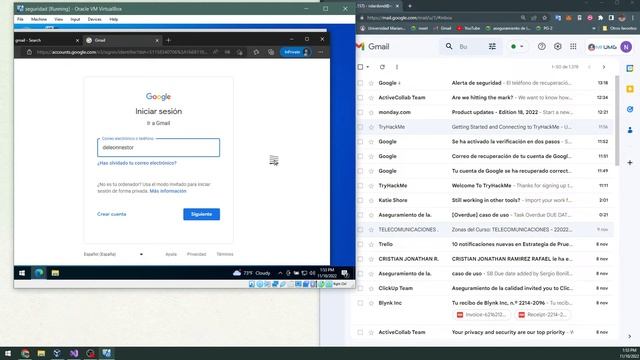This screenshot has width=640, height=360.
Task: Click '¿Has olvidado tu correo electrónico?' link
Action: pos(137,163)
